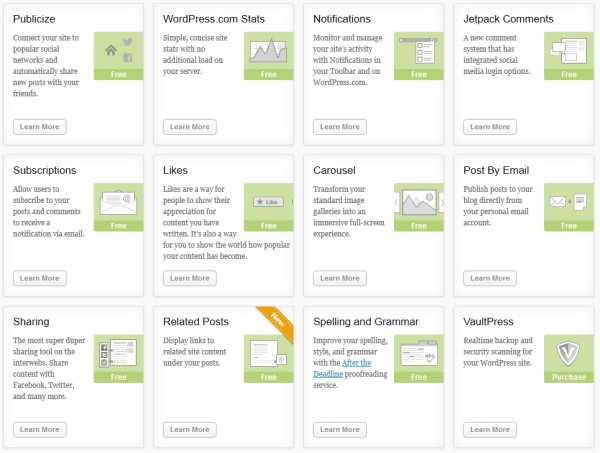
Task: Select the Carousel heading
Action: pos(334,170)
